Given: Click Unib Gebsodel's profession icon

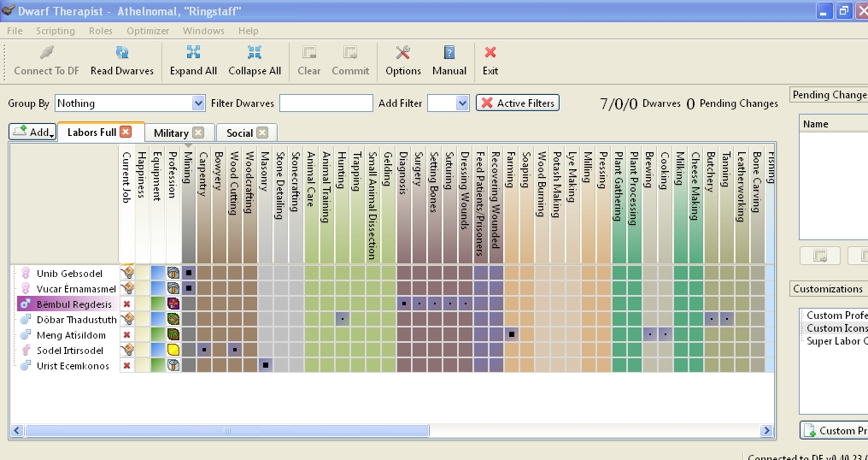Looking at the screenshot, I should [173, 273].
